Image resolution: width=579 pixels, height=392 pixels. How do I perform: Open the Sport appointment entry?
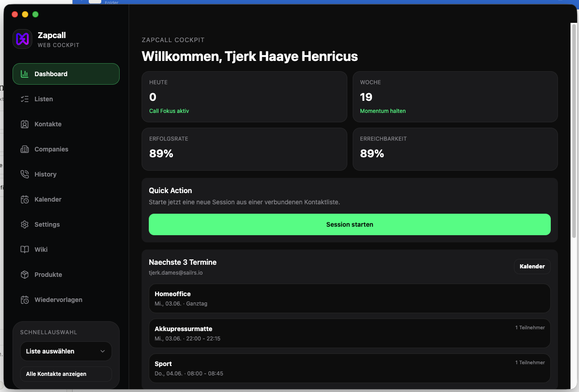(x=350, y=368)
